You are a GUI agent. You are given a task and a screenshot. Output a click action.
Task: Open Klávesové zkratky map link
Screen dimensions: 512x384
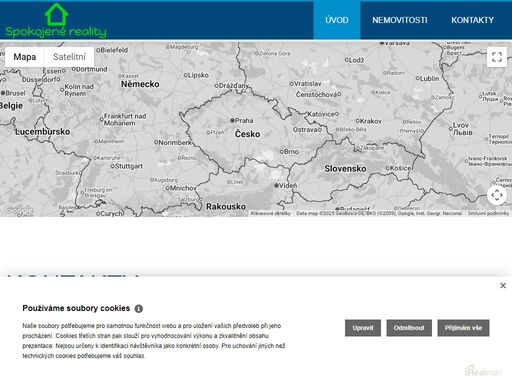[x=270, y=213]
